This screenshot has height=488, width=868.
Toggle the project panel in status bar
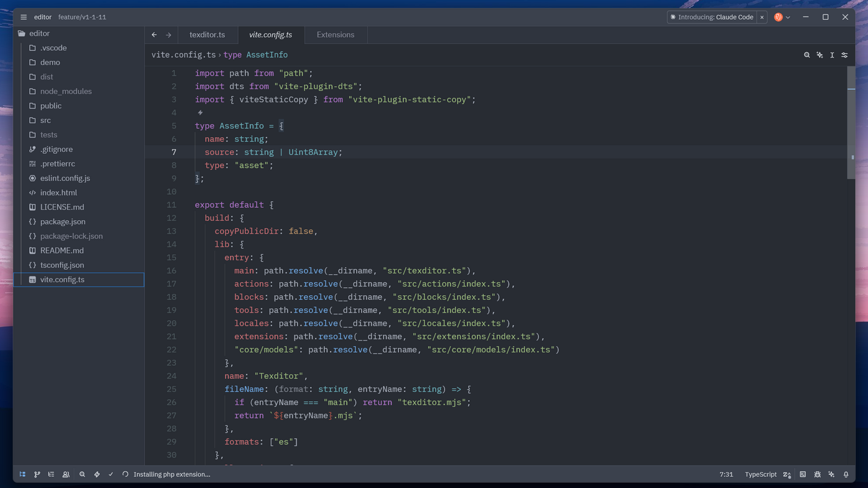pos(22,474)
